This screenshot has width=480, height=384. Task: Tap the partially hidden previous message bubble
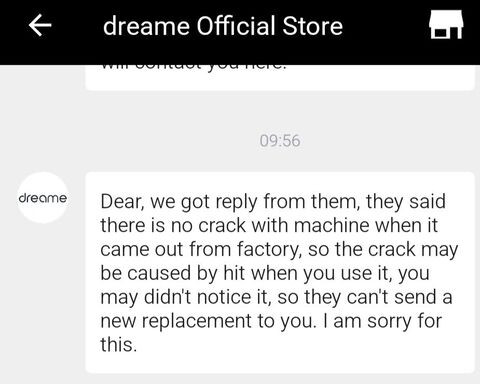coord(280,78)
